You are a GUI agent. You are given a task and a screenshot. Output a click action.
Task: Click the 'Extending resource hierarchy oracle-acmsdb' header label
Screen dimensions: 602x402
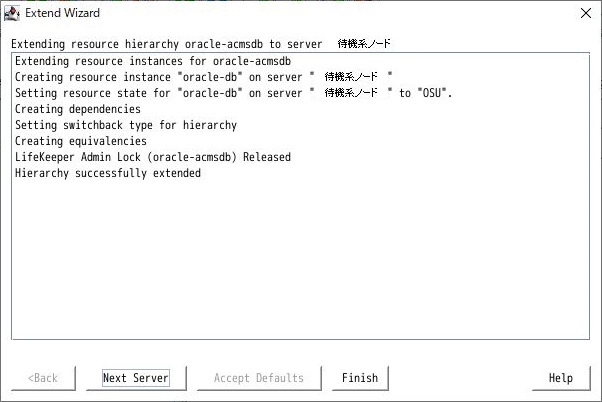(x=137, y=44)
